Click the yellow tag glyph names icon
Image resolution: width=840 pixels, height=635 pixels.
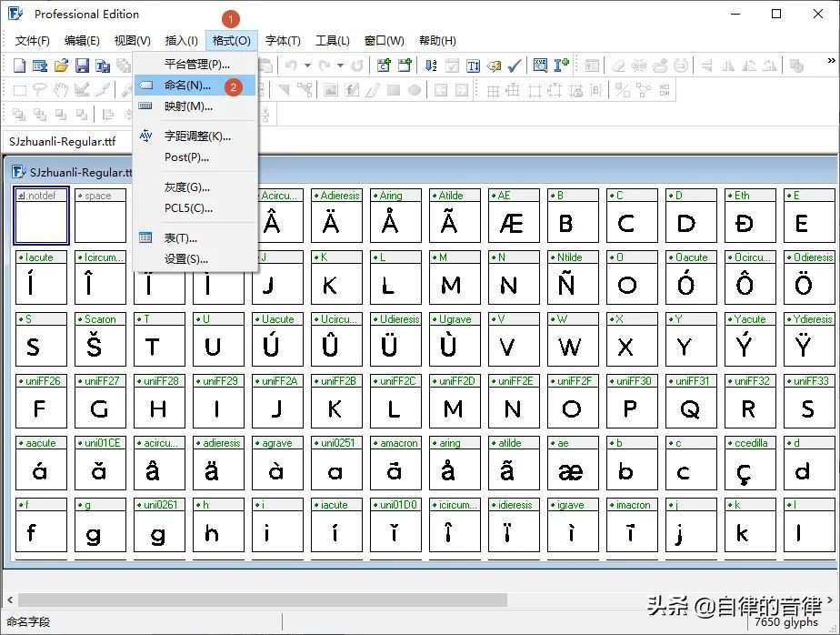(494, 66)
